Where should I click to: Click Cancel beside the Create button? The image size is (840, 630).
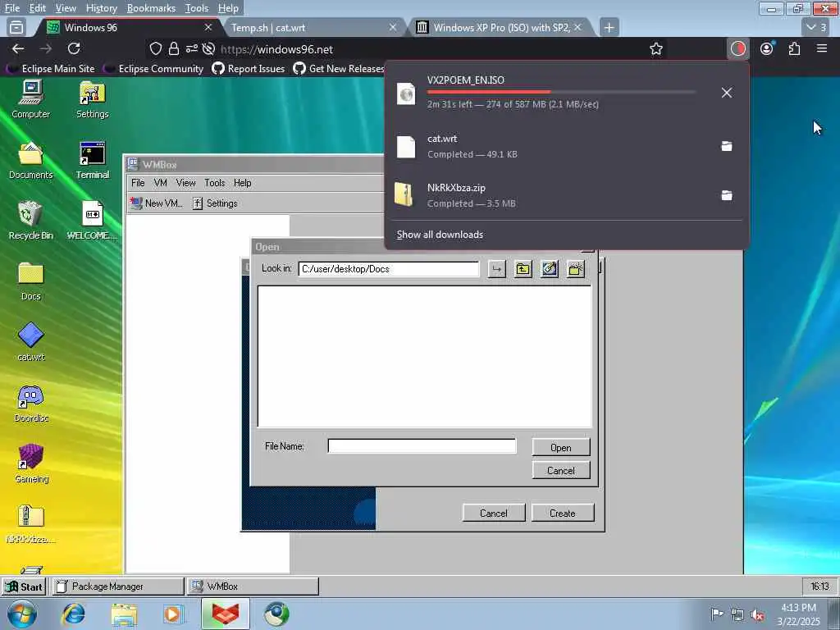tap(493, 514)
